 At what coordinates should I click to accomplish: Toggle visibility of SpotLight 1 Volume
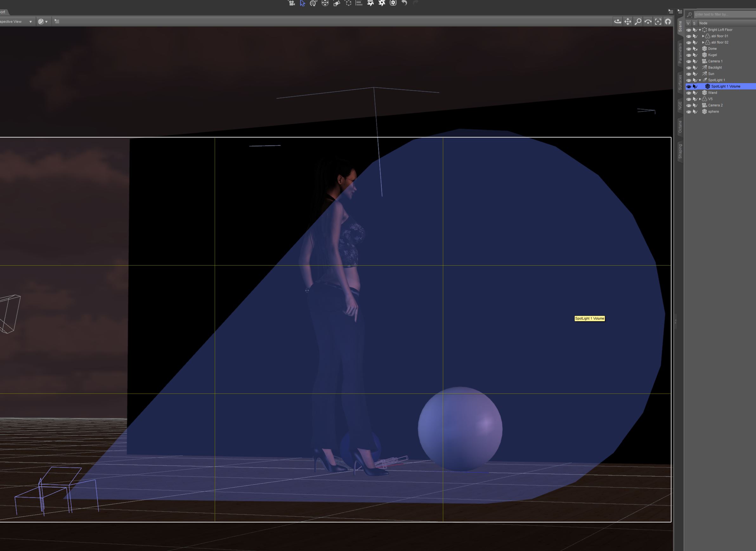[689, 86]
